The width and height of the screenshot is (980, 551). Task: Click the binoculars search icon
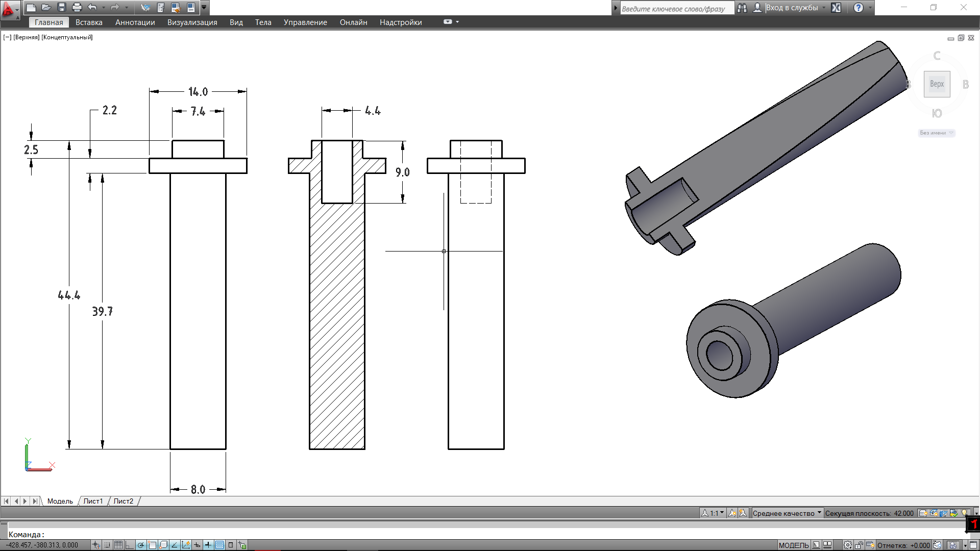click(x=742, y=8)
